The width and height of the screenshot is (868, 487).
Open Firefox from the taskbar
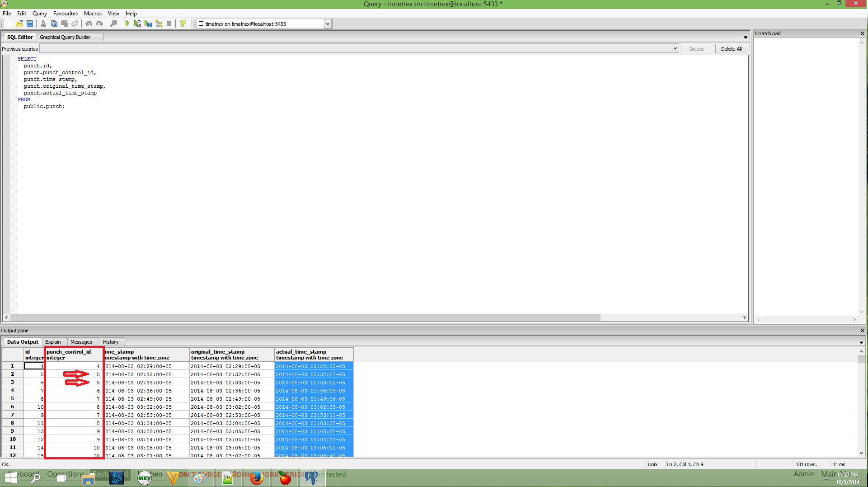tap(257, 478)
